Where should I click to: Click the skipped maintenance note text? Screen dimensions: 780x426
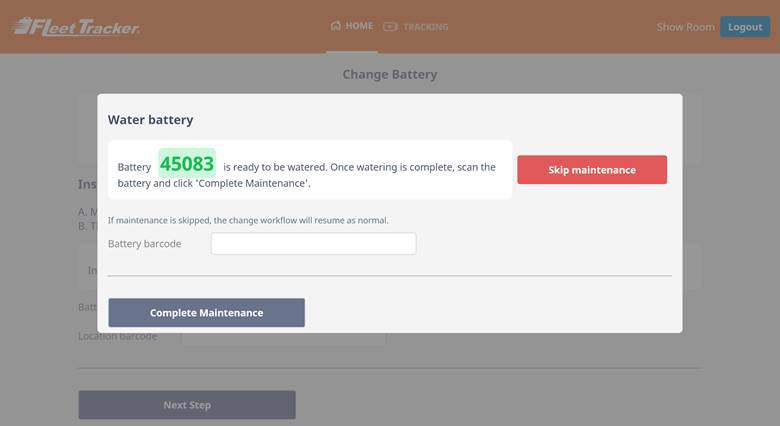(x=248, y=220)
